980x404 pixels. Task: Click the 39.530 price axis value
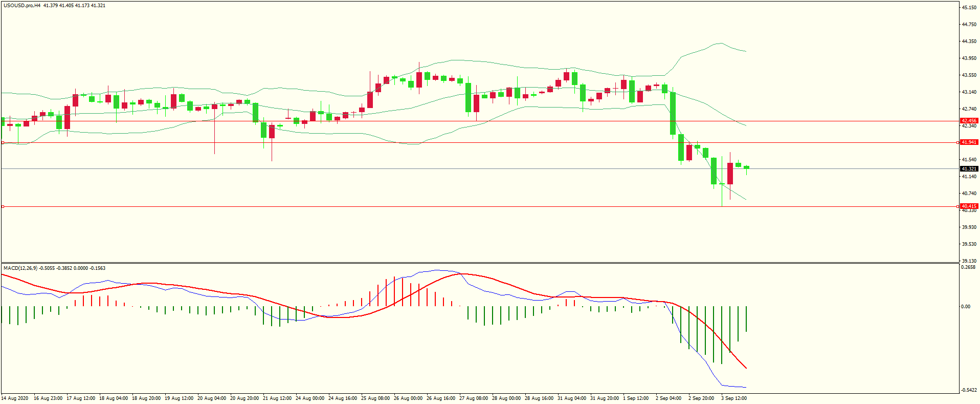point(969,244)
